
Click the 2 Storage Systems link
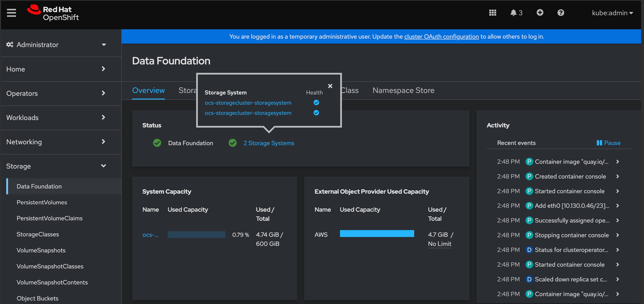point(269,143)
